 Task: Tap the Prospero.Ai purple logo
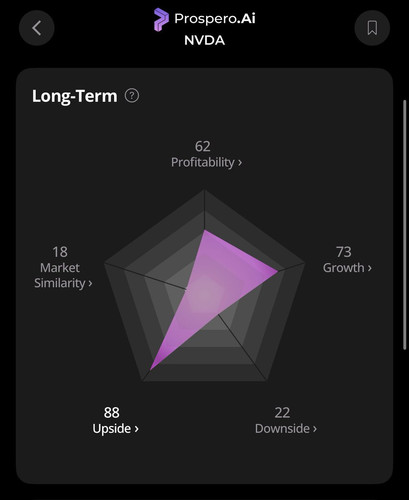pos(161,19)
